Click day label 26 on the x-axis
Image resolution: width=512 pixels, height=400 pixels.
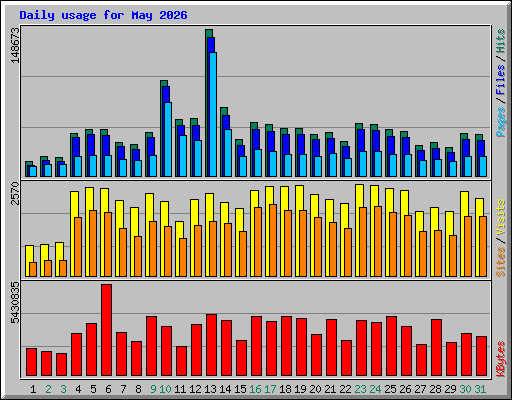(x=405, y=389)
